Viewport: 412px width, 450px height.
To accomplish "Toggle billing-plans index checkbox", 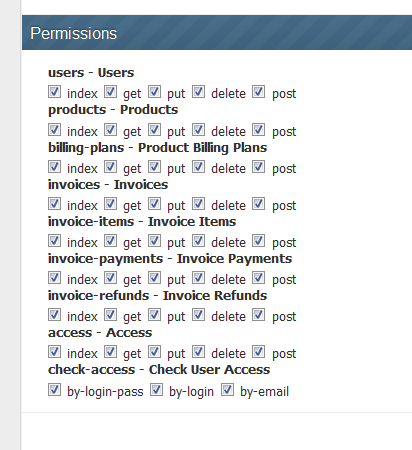I will click(x=54, y=167).
